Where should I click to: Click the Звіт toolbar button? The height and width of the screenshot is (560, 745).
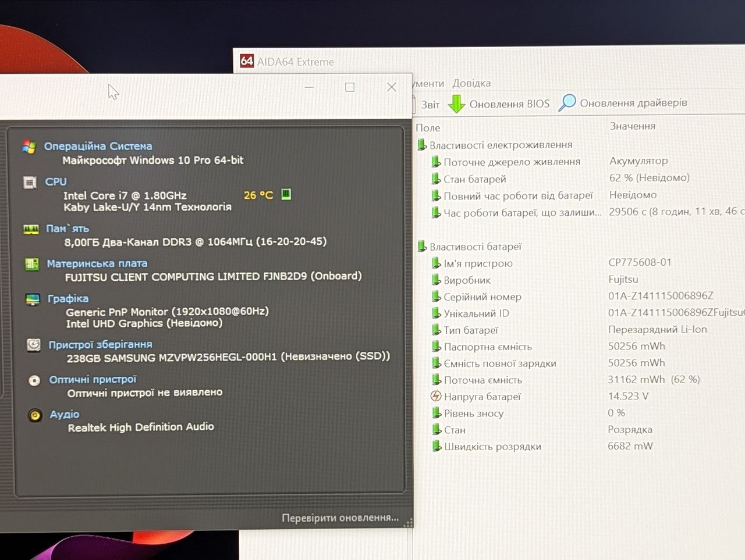point(430,105)
